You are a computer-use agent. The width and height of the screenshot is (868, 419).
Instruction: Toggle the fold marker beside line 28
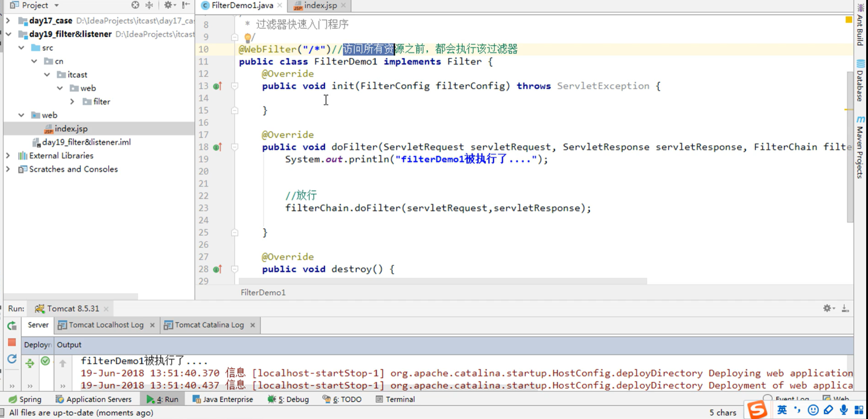(235, 269)
